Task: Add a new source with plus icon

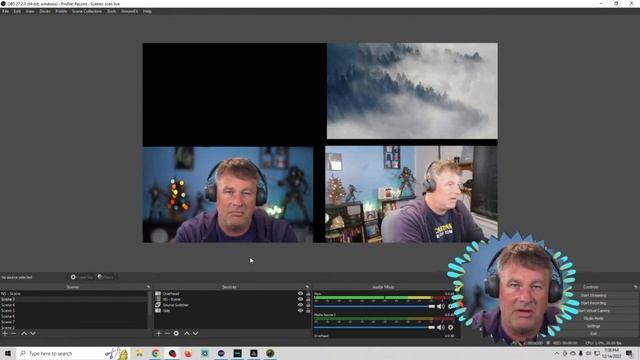Action: pos(159,333)
